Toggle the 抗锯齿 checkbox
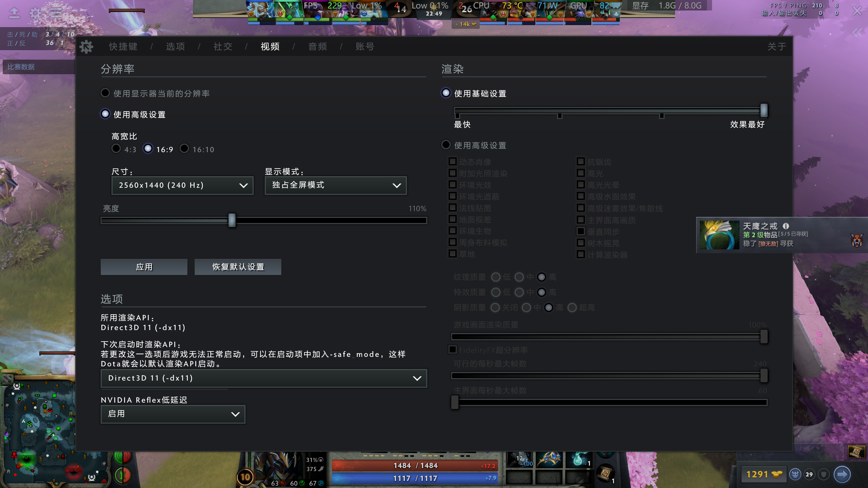868x488 pixels. 581,161
